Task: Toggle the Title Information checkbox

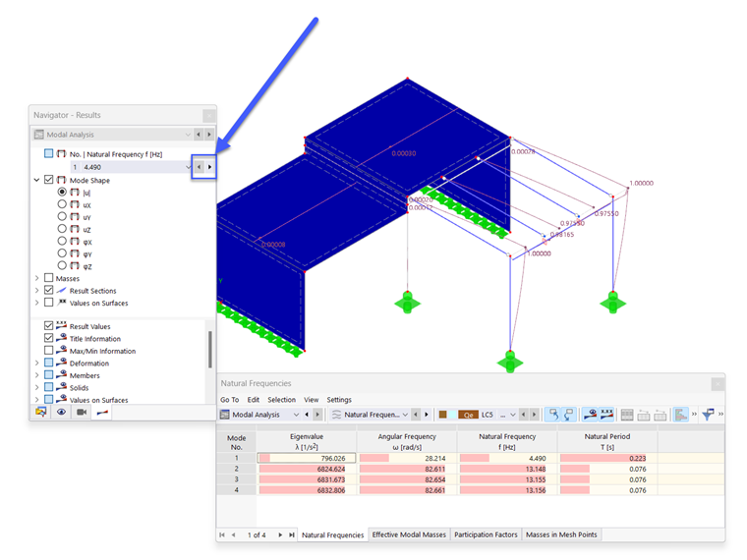Action: (x=48, y=338)
